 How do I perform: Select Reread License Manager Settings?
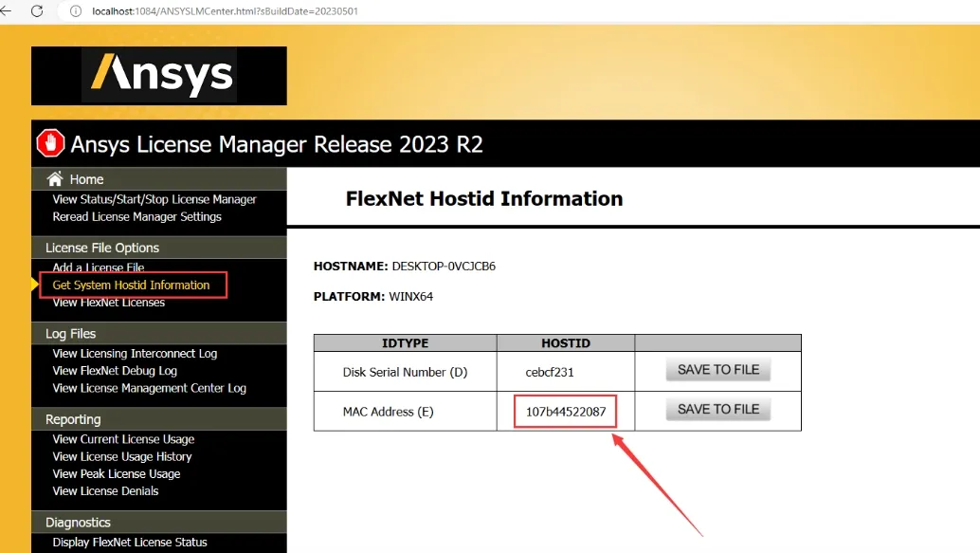136,217
